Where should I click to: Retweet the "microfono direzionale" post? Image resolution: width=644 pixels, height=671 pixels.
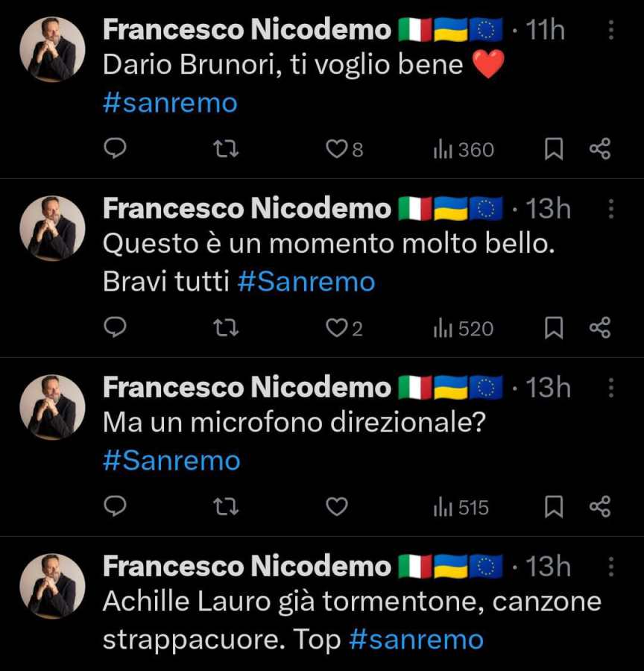pyautogui.click(x=225, y=507)
